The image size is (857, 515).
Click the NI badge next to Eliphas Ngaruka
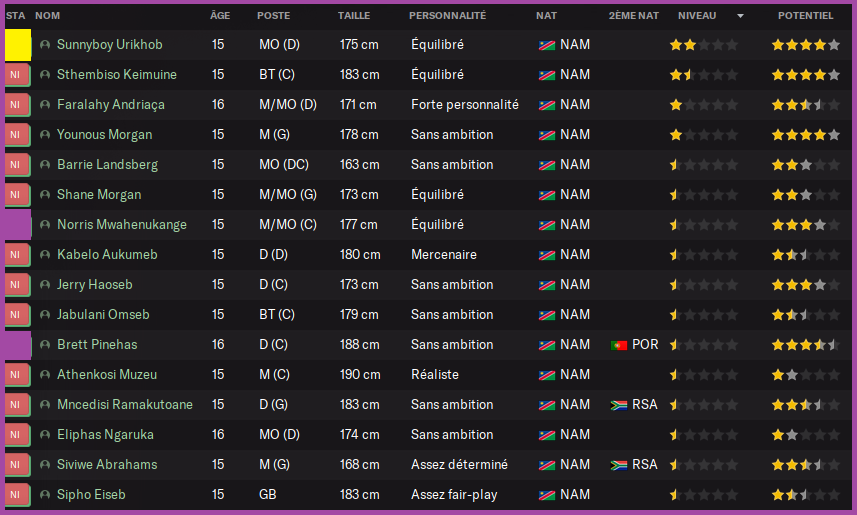coord(17,435)
